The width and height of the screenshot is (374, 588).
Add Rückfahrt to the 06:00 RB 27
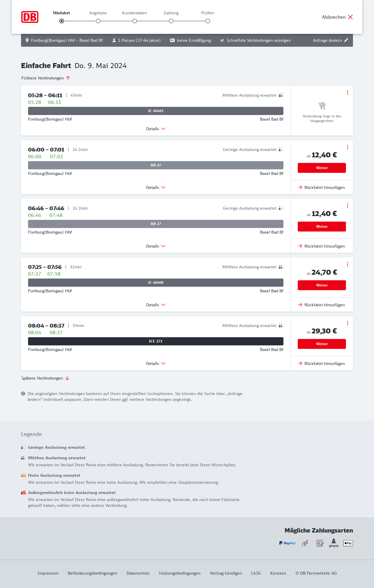pos(321,187)
